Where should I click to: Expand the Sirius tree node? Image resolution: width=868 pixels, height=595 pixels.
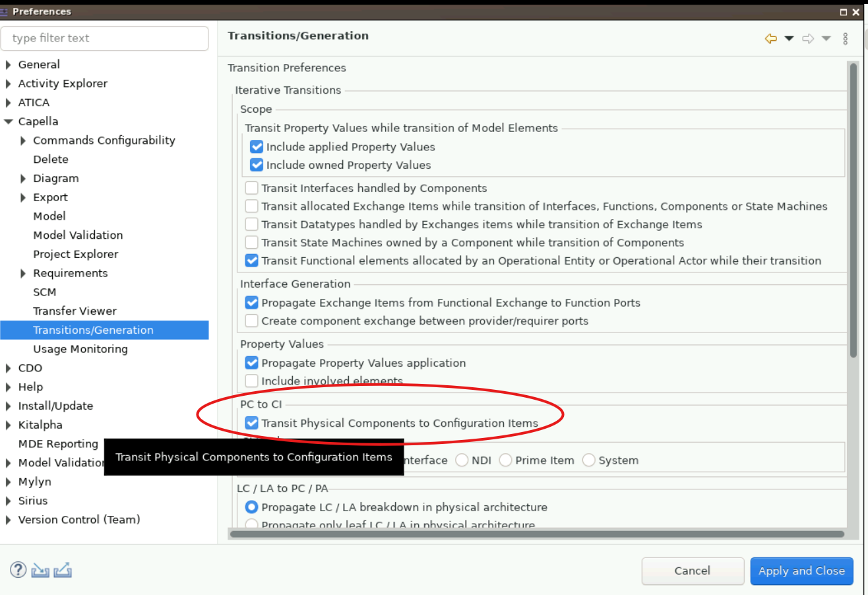pyautogui.click(x=9, y=501)
